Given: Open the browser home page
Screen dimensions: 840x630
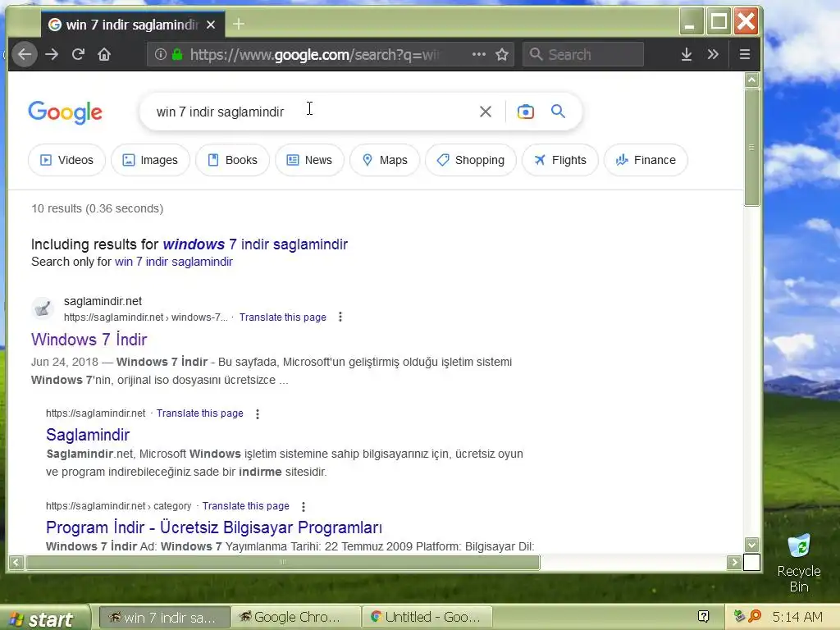Looking at the screenshot, I should click(x=104, y=54).
